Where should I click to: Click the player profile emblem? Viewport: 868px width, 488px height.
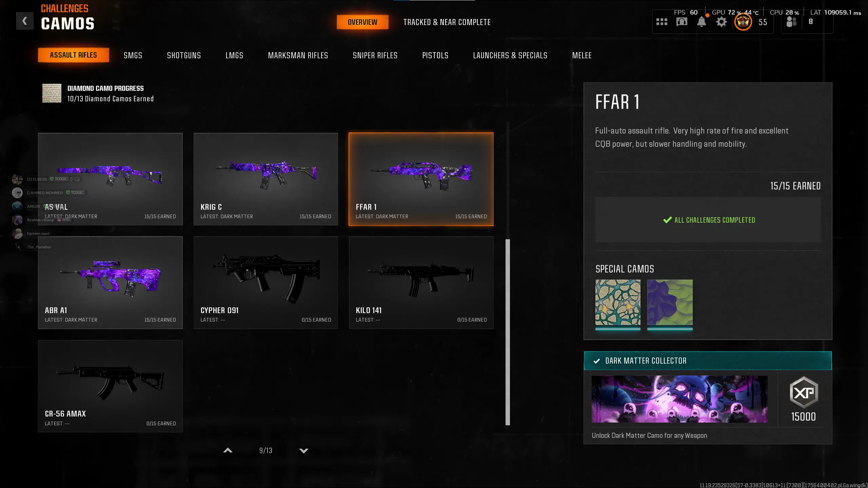(x=743, y=22)
